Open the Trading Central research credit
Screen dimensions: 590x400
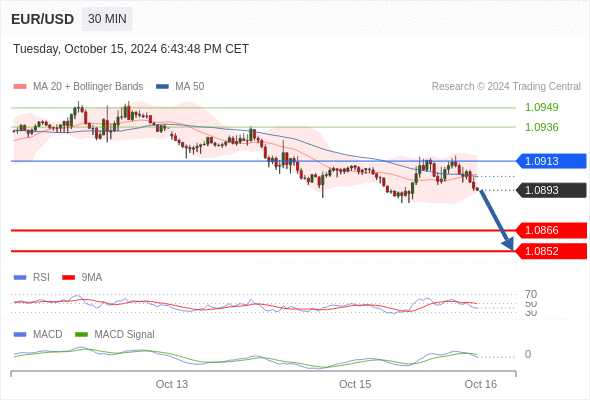pyautogui.click(x=506, y=87)
